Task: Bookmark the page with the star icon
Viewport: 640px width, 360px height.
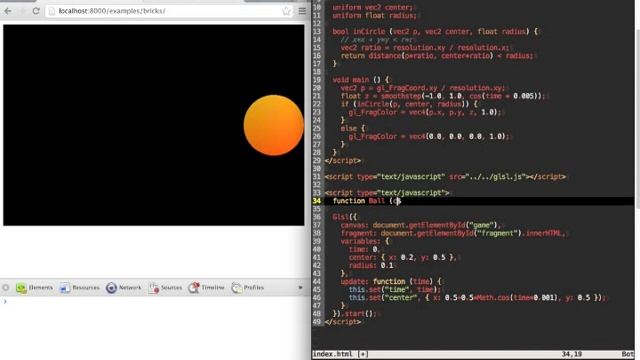Action: click(x=287, y=11)
